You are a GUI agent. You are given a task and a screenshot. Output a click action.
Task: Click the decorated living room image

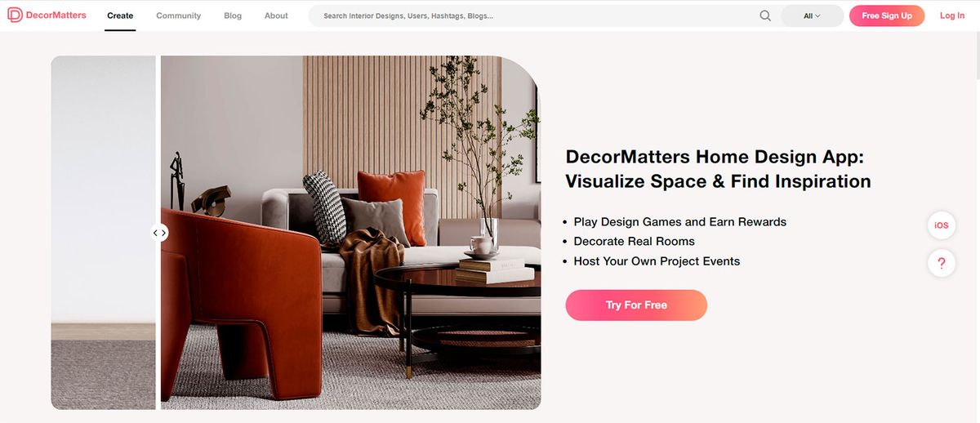351,233
